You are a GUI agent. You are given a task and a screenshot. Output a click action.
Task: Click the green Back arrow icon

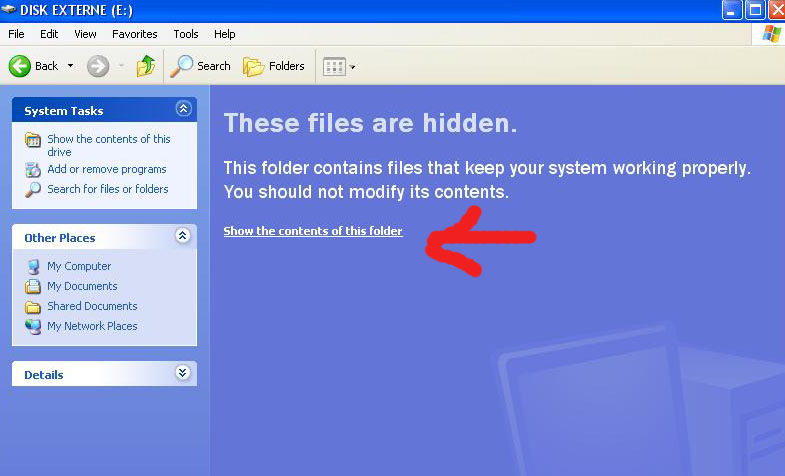[20, 66]
